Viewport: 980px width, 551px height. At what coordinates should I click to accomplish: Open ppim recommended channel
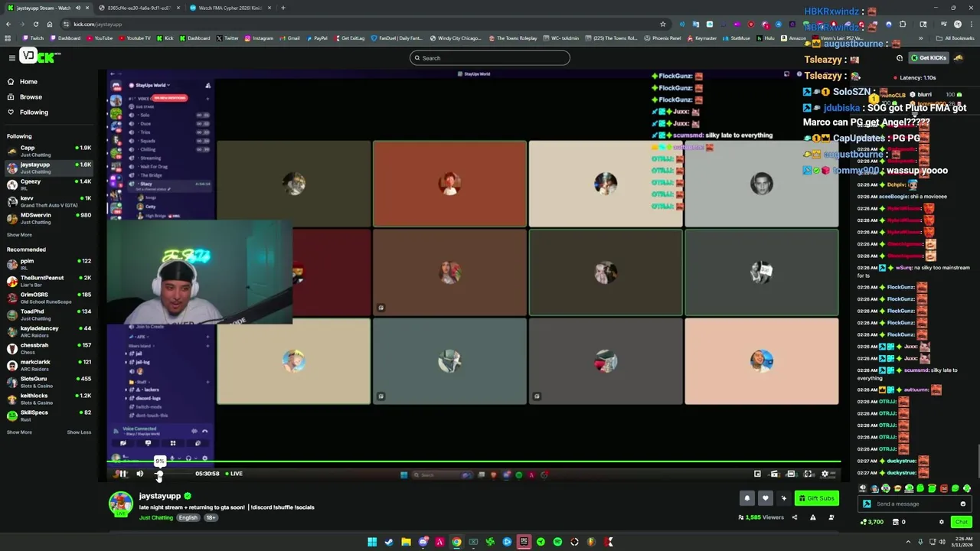click(49, 264)
